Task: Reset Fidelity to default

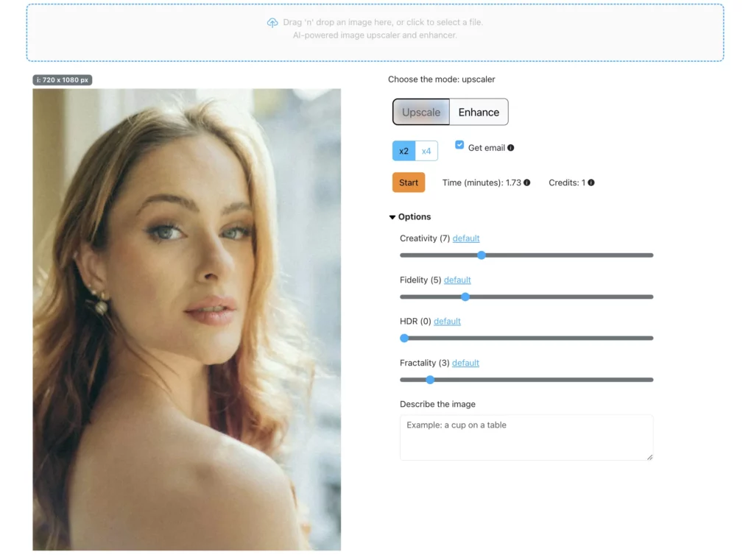Action: pos(457,280)
